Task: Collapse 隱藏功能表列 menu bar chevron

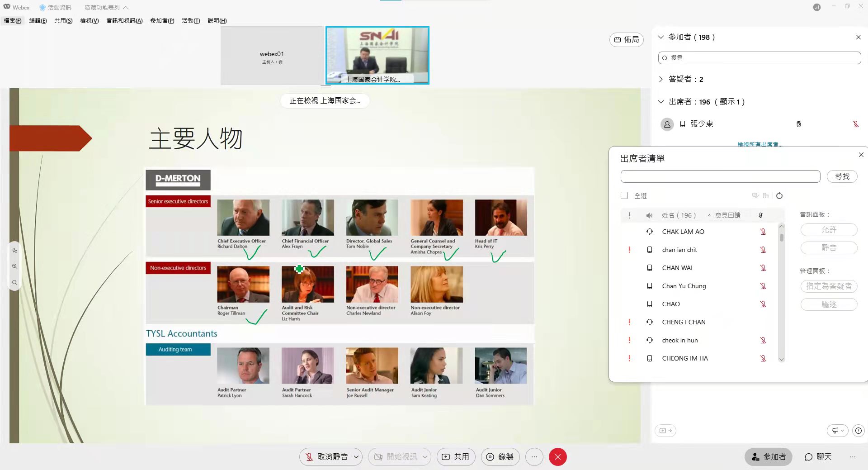Action: click(x=126, y=8)
